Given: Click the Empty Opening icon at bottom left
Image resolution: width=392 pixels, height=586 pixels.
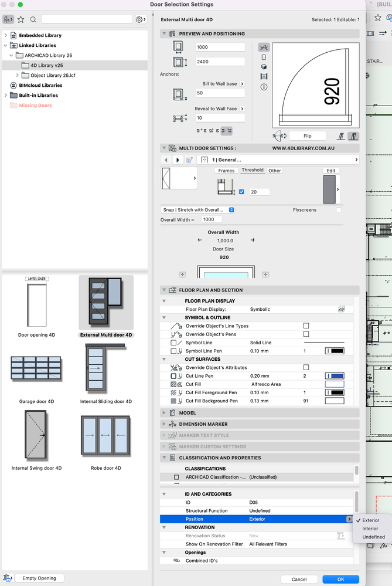Looking at the screenshot, I should coord(8,578).
